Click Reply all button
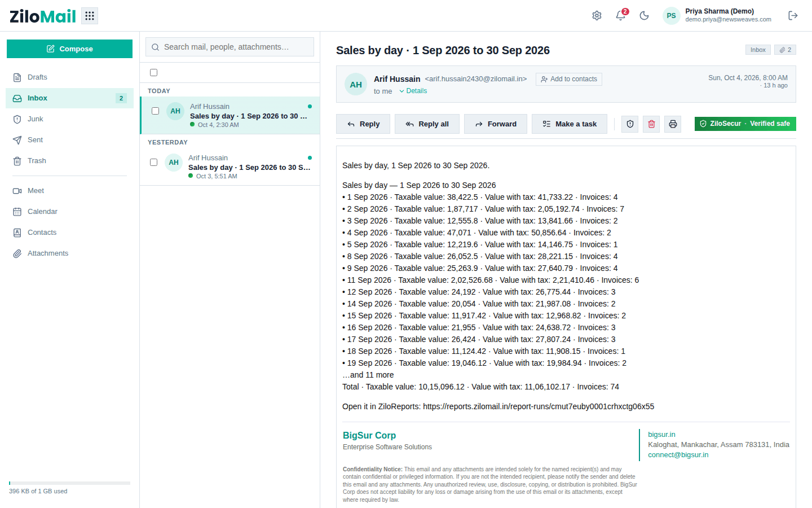 (x=427, y=124)
